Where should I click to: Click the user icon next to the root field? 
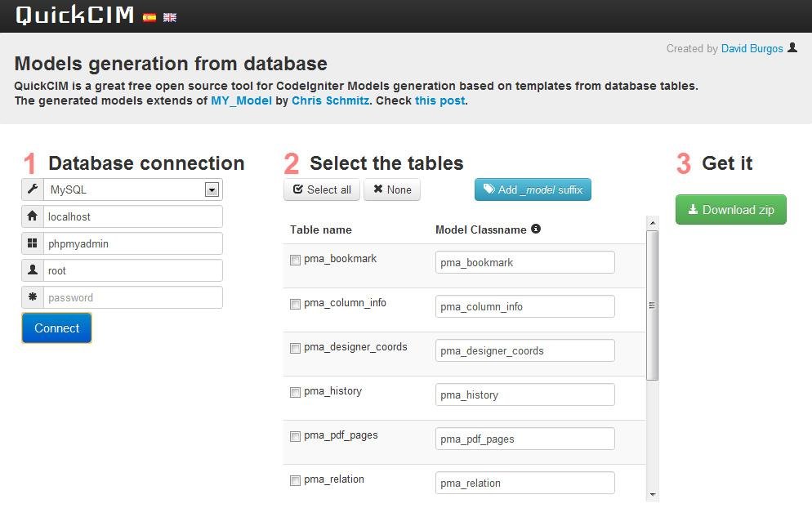[30, 270]
